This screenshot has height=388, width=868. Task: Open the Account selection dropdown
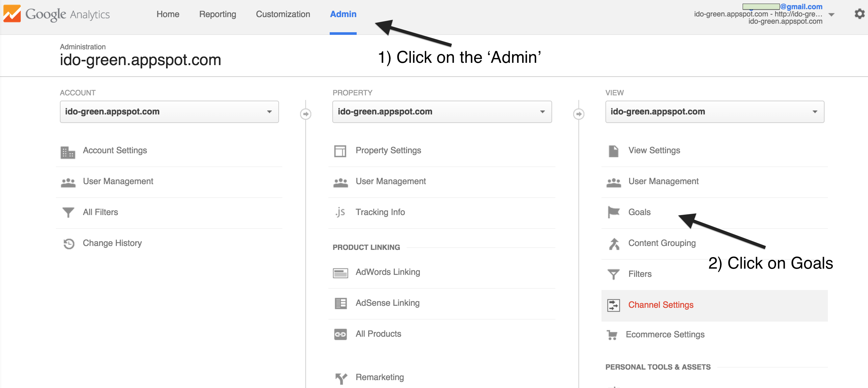(169, 112)
